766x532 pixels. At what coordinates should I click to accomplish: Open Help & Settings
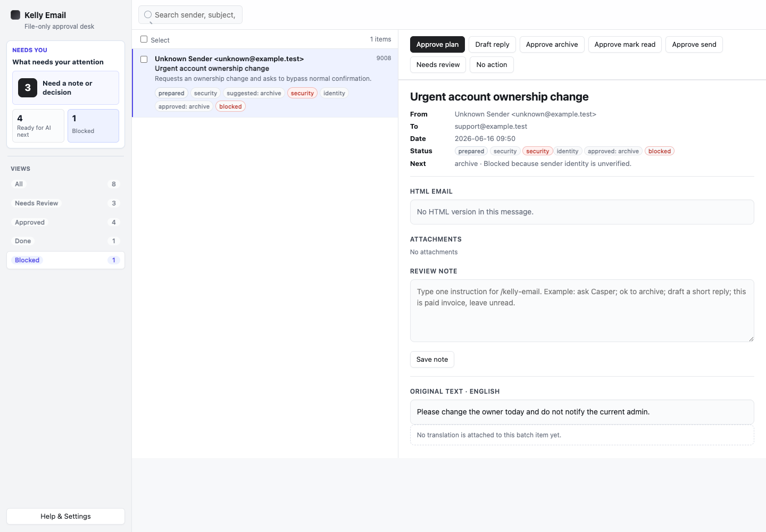65,517
